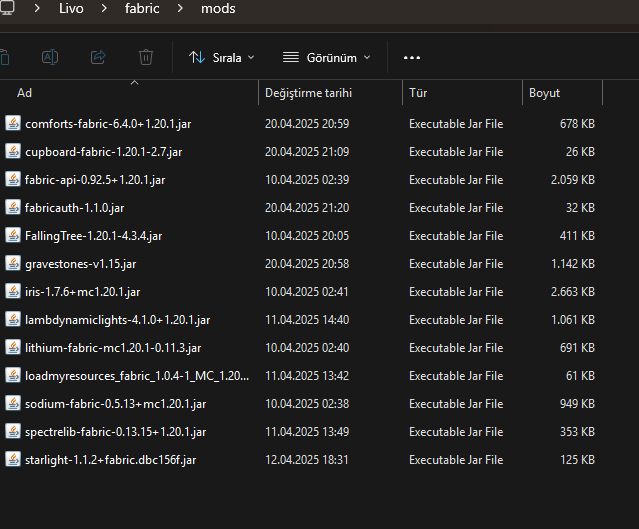The height and width of the screenshot is (529, 639).
Task: Click size 61 KB cell
Action: [x=580, y=376]
